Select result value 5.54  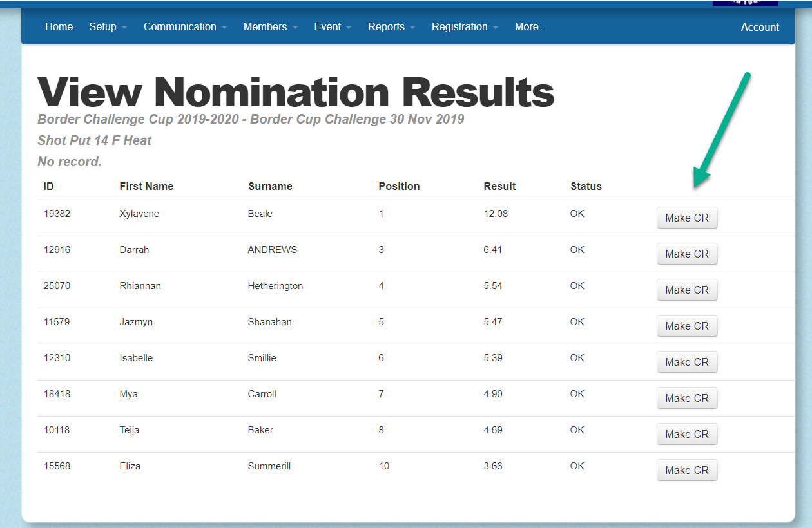tap(493, 286)
